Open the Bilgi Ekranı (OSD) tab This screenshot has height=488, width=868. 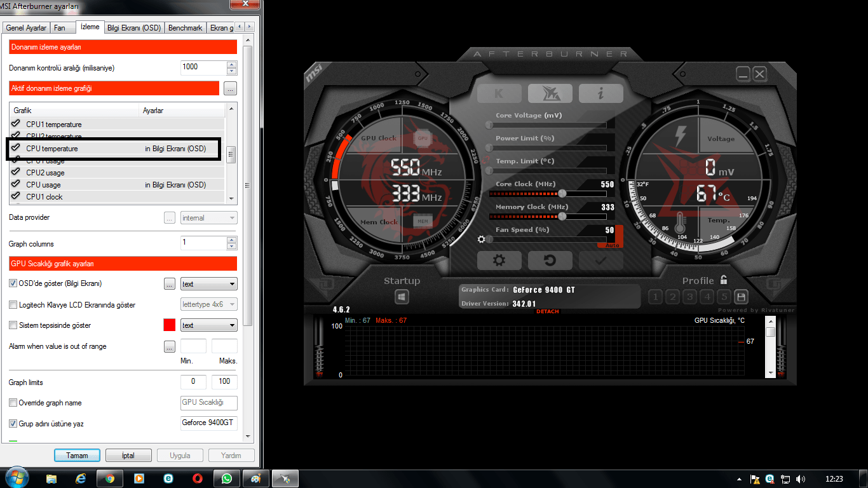tap(134, 28)
